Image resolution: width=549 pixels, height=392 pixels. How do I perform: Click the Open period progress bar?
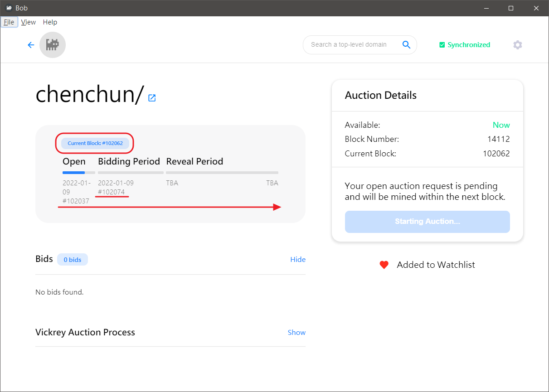click(79, 173)
